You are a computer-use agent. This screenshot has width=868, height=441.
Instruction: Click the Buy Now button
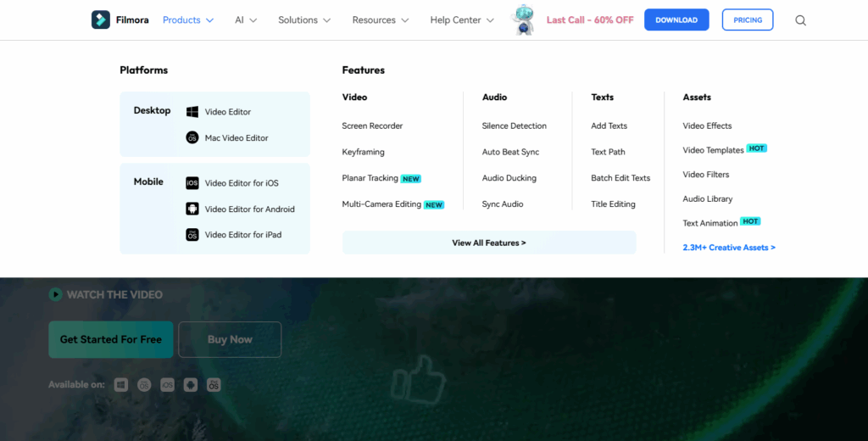(230, 339)
